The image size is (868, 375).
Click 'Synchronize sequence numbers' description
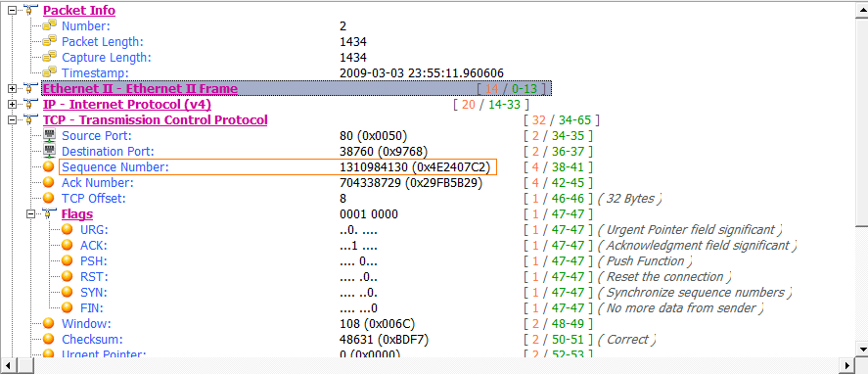pos(695,292)
